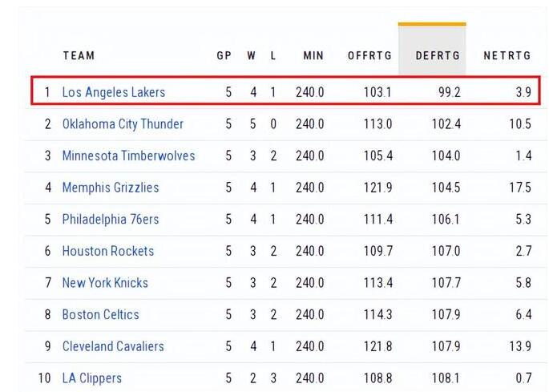The height and width of the screenshot is (392, 549).
Task: Open the Boston Celtics team link
Action: pos(101,314)
